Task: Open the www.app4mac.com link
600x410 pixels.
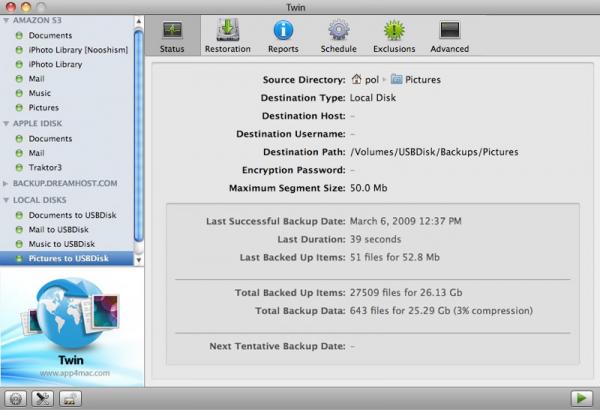Action: coord(75,373)
